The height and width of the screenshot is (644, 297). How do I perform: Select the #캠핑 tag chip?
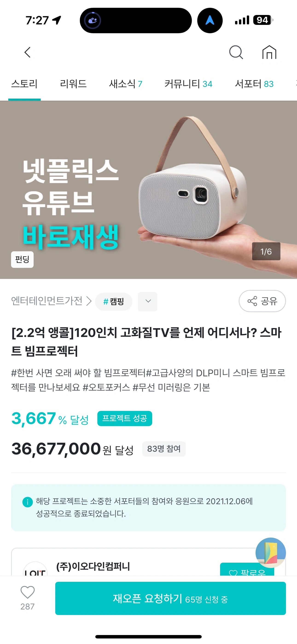[114, 302]
